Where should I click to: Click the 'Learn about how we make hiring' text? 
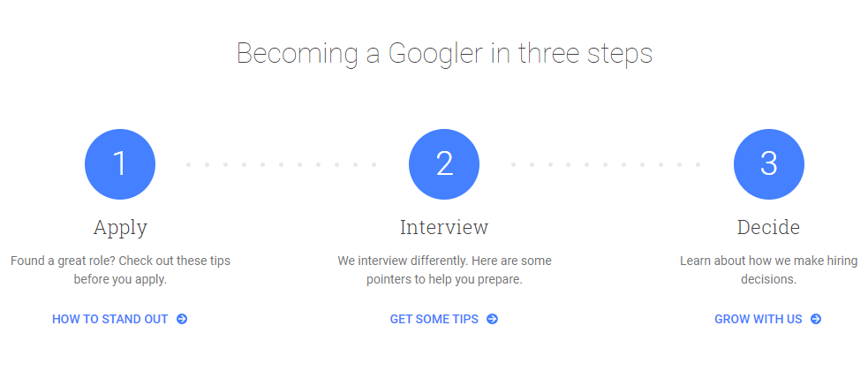pyautogui.click(x=768, y=261)
